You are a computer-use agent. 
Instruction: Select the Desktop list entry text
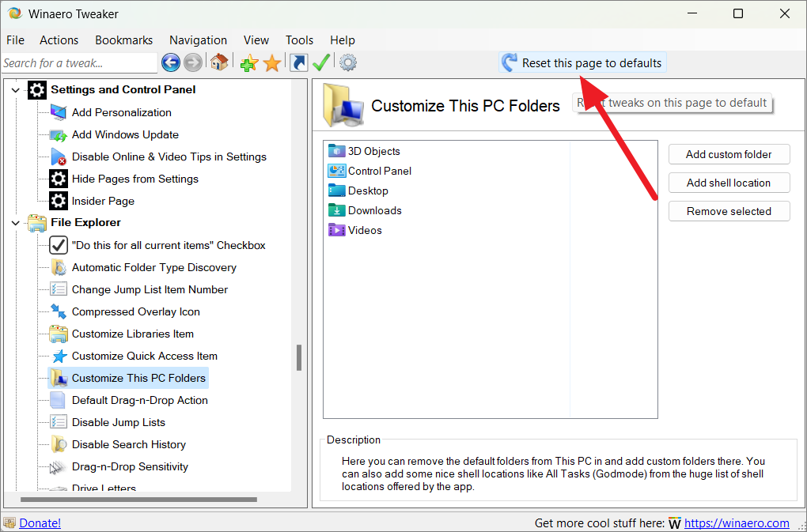click(368, 191)
